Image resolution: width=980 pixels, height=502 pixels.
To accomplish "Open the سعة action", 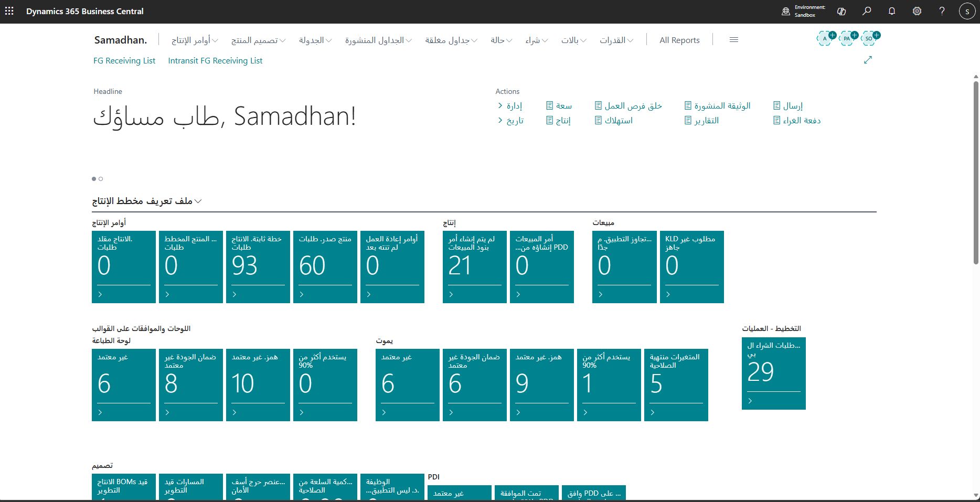I will (x=559, y=105).
